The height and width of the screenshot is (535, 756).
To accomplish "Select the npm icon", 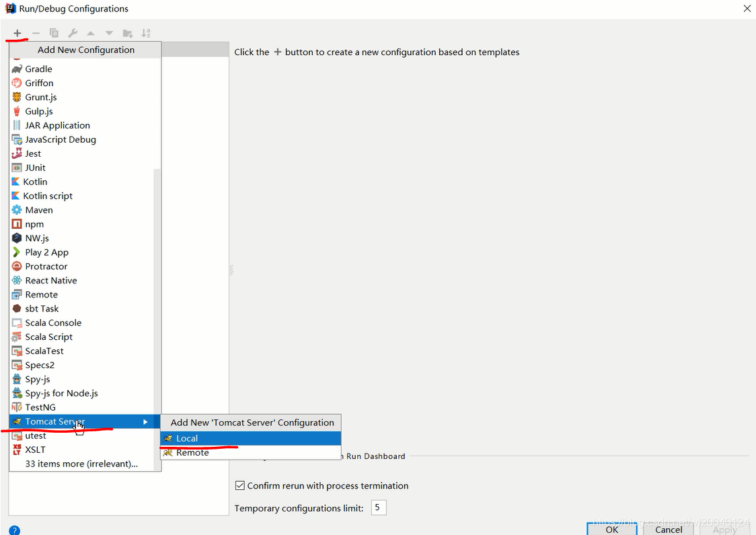I will click(x=17, y=224).
